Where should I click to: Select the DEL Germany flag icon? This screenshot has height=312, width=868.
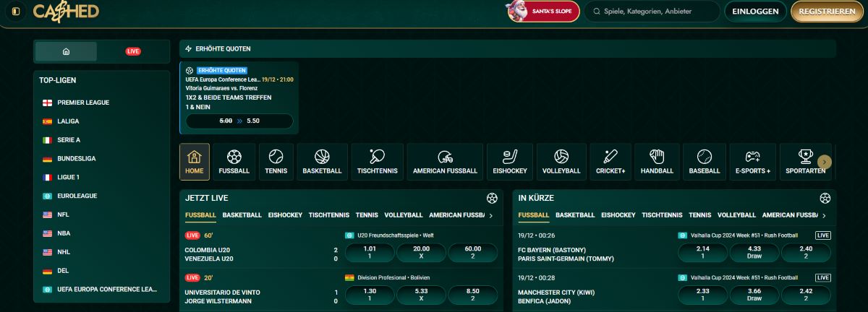coord(47,271)
